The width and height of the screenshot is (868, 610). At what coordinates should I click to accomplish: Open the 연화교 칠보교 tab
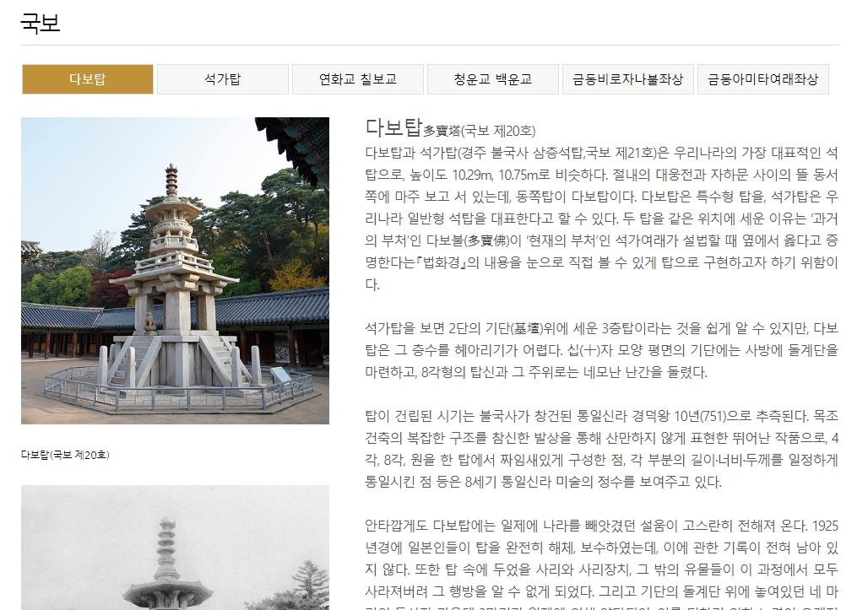point(358,79)
